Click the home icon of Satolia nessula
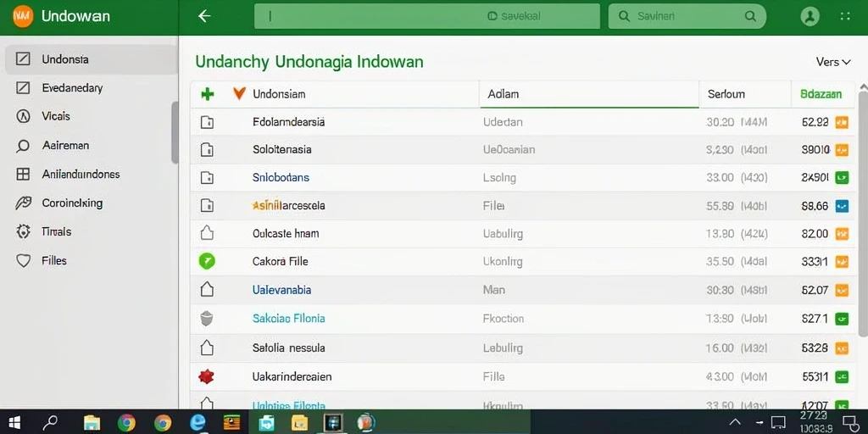 207,348
